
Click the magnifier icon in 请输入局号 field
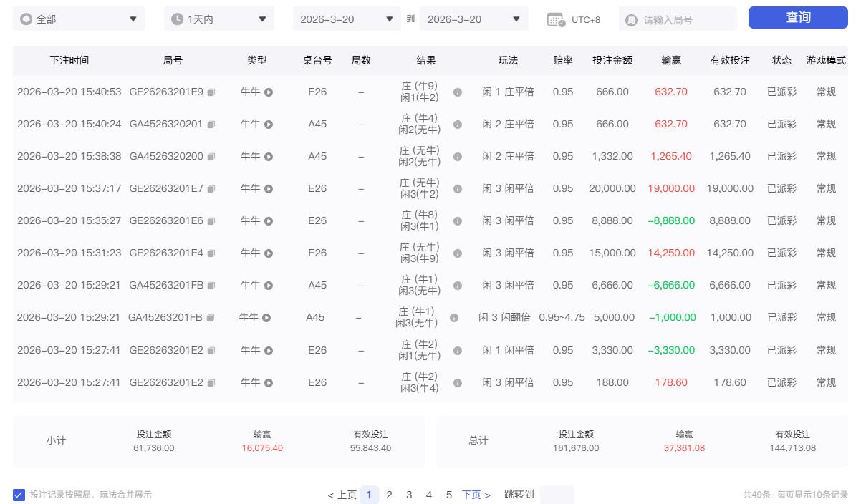(630, 19)
